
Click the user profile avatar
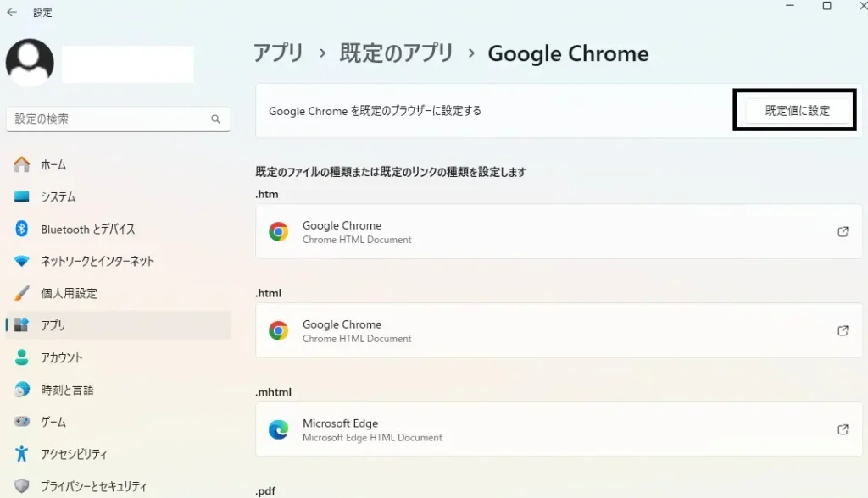coord(30,62)
